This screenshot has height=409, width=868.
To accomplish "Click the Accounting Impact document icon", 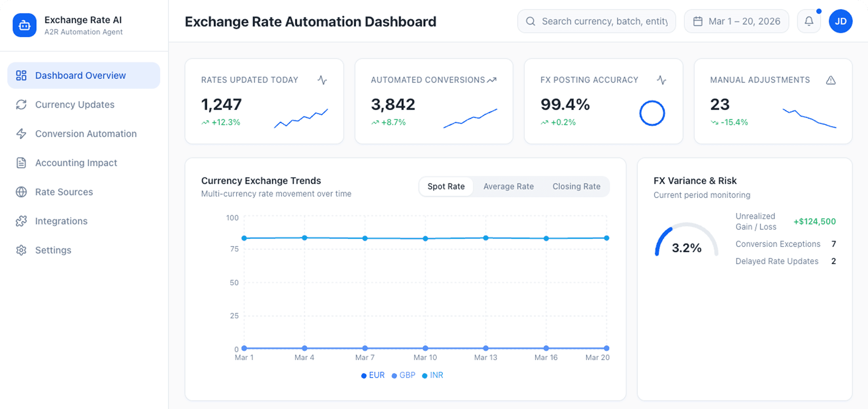I will [x=21, y=163].
